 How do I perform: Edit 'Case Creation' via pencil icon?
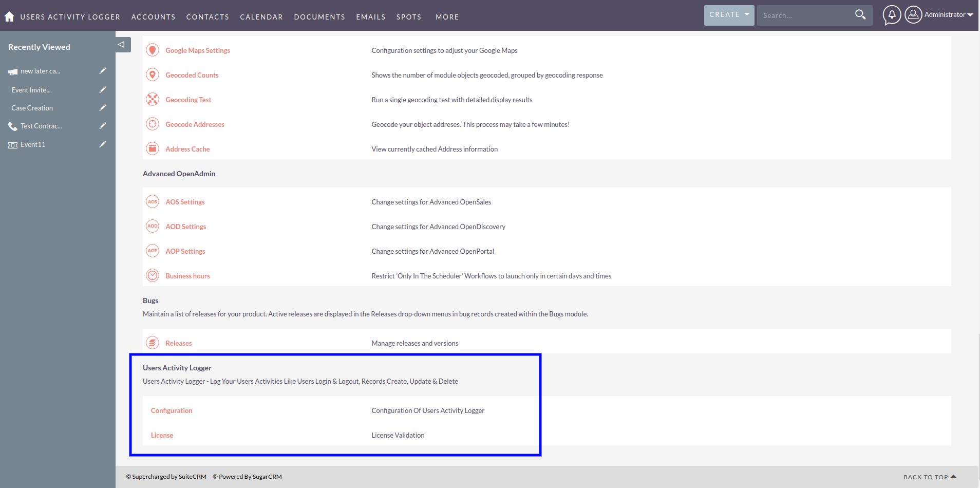coord(103,108)
